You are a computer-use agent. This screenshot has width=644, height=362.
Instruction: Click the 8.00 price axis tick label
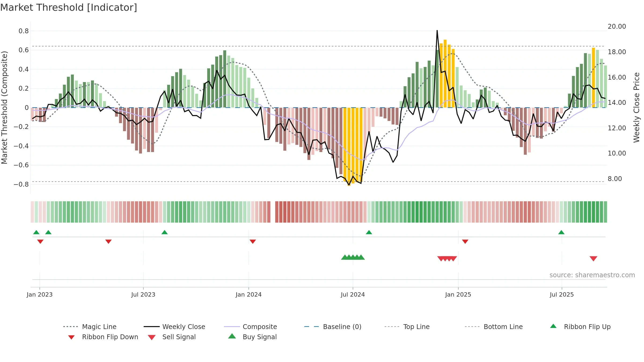click(615, 179)
